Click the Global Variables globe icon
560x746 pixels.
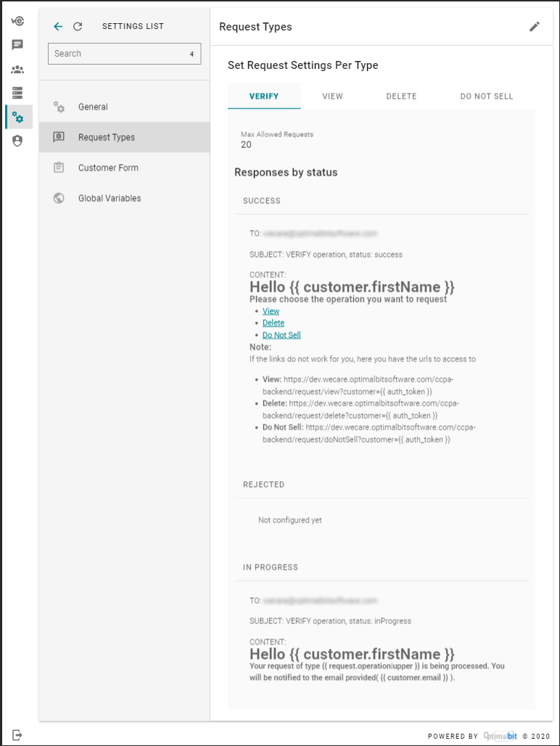(x=59, y=198)
